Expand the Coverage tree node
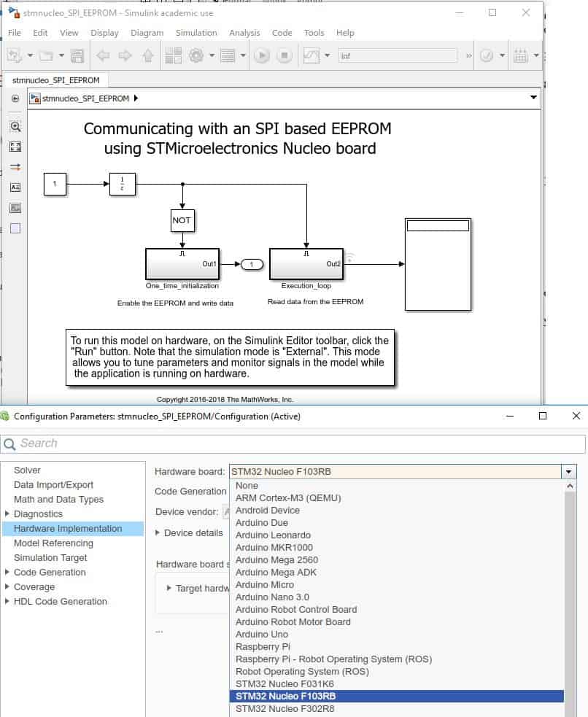588x717 pixels. (7, 586)
